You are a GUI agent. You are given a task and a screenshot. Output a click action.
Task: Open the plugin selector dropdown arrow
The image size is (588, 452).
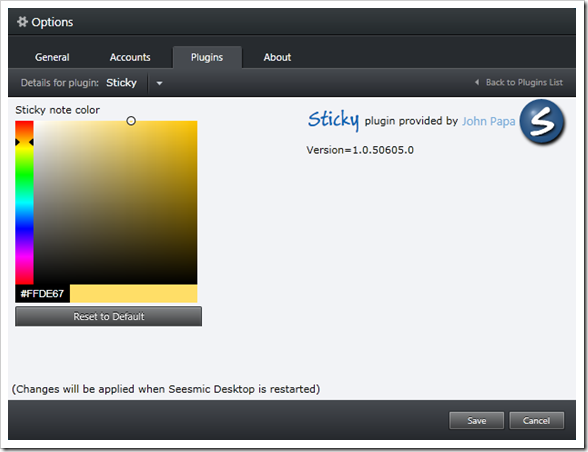click(x=159, y=83)
